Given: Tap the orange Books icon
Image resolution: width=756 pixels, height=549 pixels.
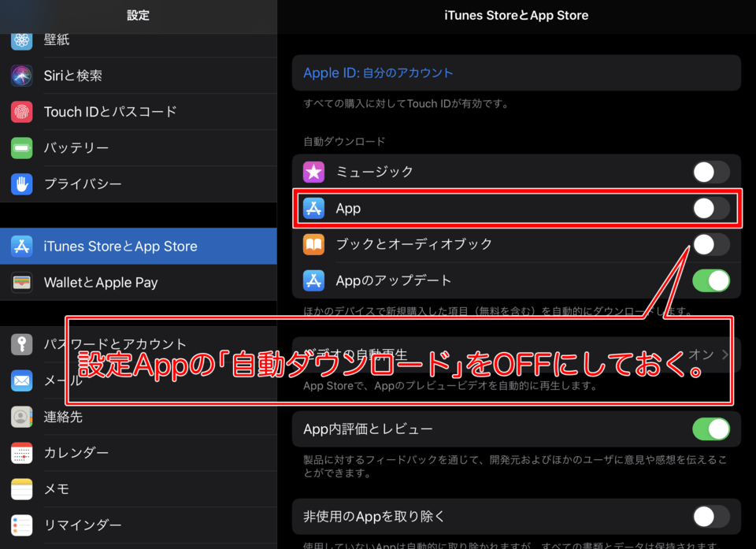Looking at the screenshot, I should point(314,245).
